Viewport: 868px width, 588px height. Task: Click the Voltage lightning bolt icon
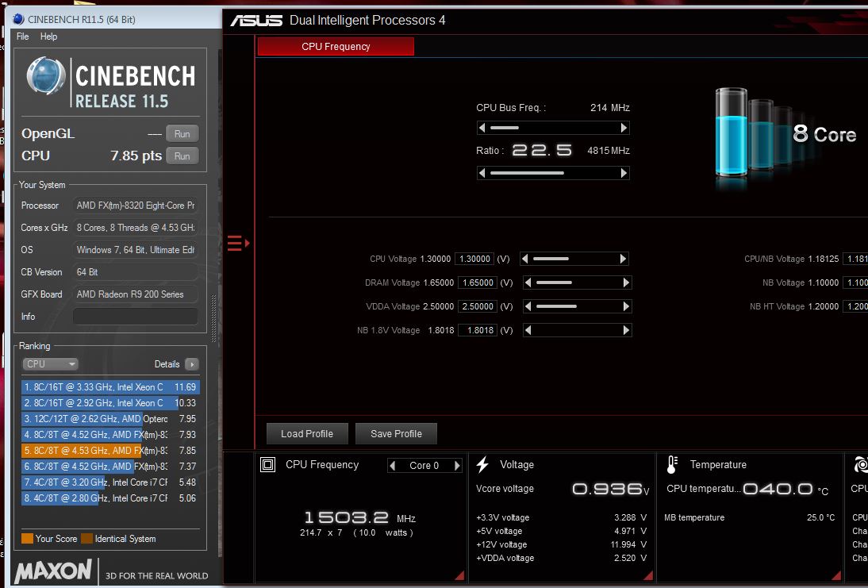coord(482,464)
